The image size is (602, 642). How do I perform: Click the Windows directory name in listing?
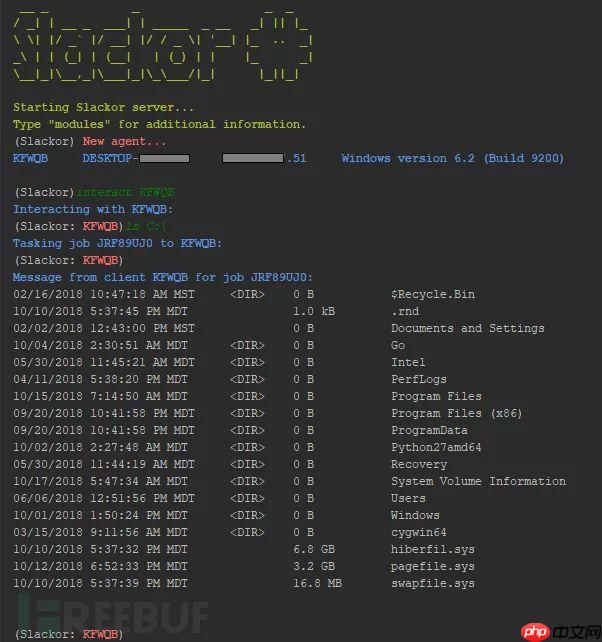click(x=415, y=515)
